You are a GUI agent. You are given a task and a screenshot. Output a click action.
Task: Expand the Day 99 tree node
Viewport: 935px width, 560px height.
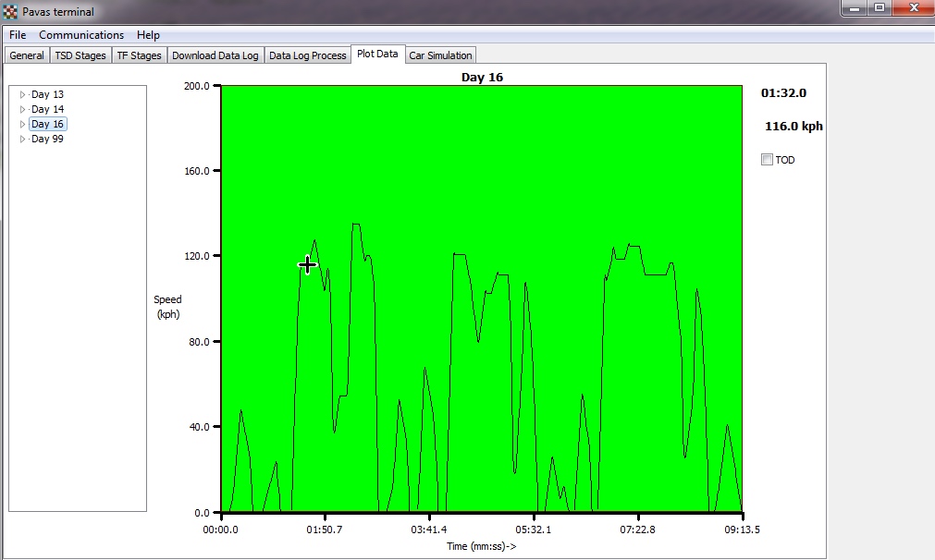coord(23,139)
